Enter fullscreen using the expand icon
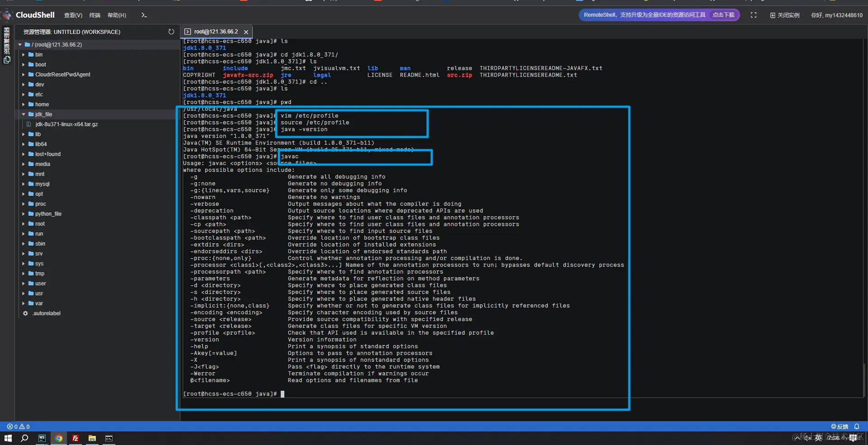 pos(754,15)
